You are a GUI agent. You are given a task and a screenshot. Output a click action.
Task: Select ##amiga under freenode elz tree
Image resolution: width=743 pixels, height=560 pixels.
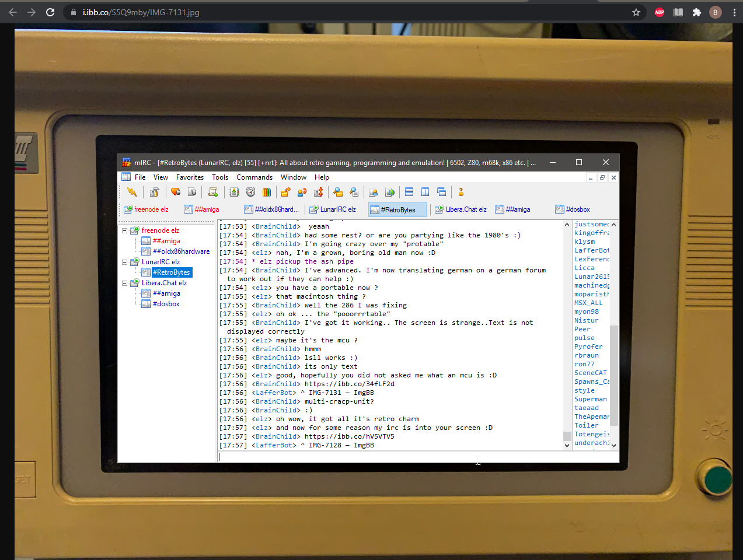tap(166, 241)
